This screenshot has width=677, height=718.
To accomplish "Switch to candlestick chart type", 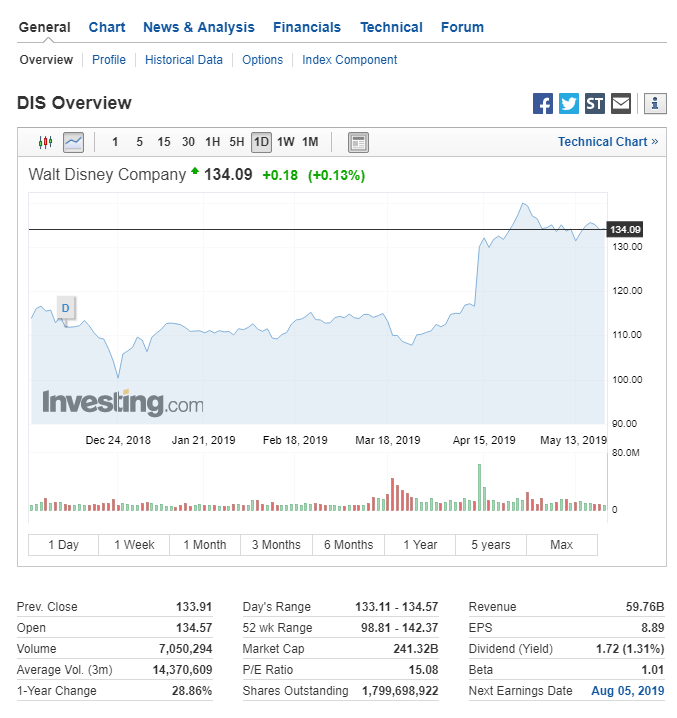I will (45, 142).
